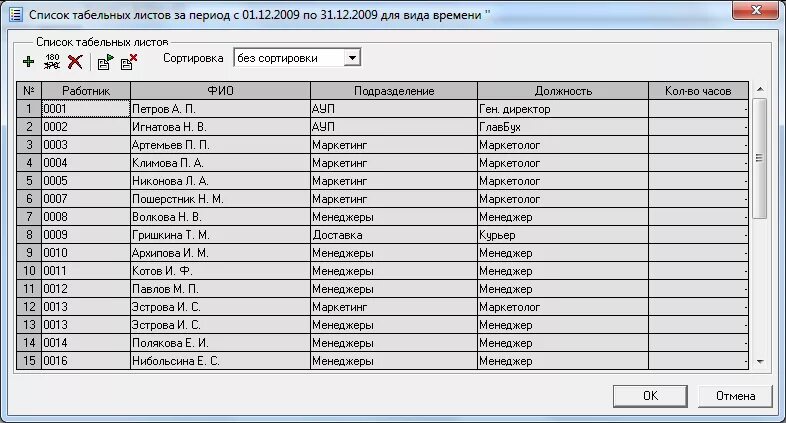Click the vertical scrollbar thumb
Viewport: 786px width, 423px height.
tap(760, 158)
